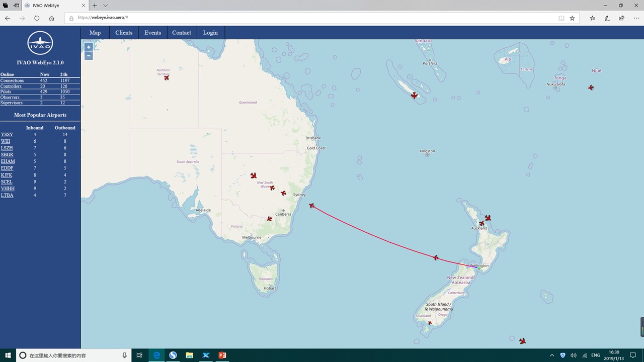
Task: Select aircraft near Southland, South Island
Action: [430, 323]
